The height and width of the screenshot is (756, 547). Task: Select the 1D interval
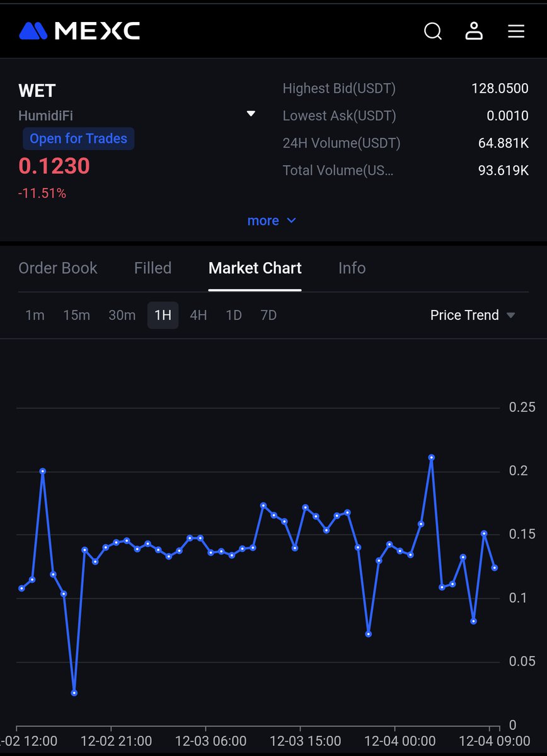click(234, 315)
